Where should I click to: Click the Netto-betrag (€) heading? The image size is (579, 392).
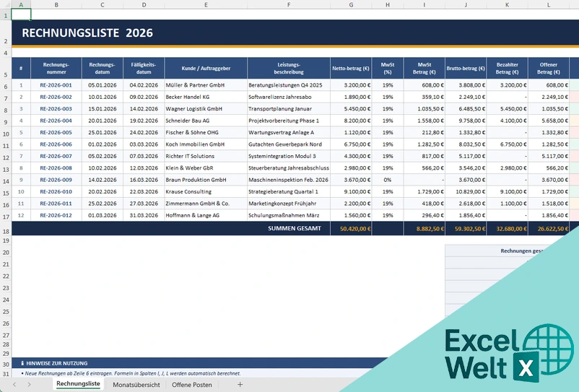[x=351, y=69]
